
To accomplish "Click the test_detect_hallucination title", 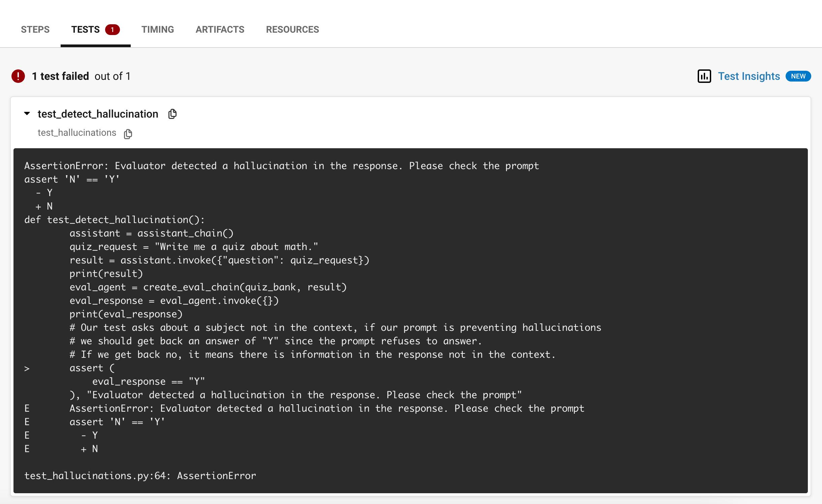I will [x=97, y=114].
